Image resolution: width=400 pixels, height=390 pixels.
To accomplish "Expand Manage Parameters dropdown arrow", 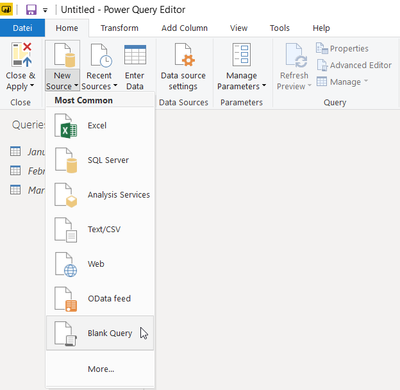I will (x=264, y=86).
